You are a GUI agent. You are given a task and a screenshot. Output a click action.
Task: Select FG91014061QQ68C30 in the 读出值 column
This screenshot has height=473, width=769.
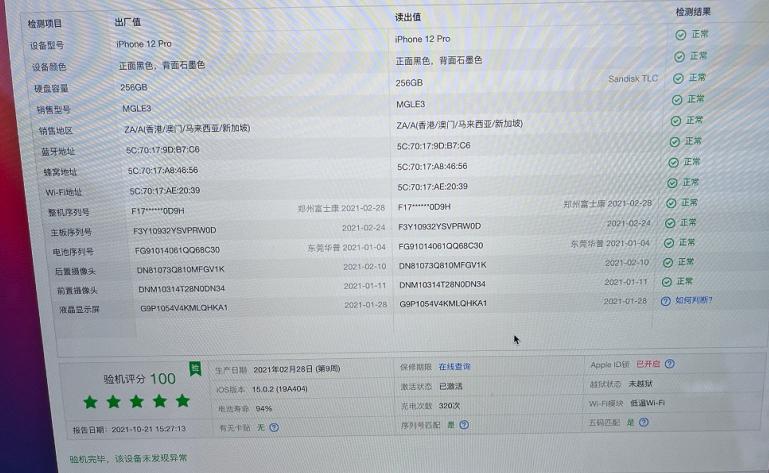click(440, 246)
